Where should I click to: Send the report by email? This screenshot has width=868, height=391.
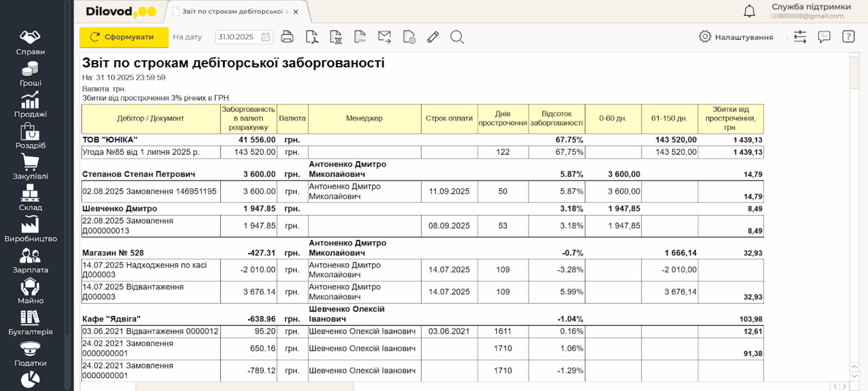coord(385,37)
